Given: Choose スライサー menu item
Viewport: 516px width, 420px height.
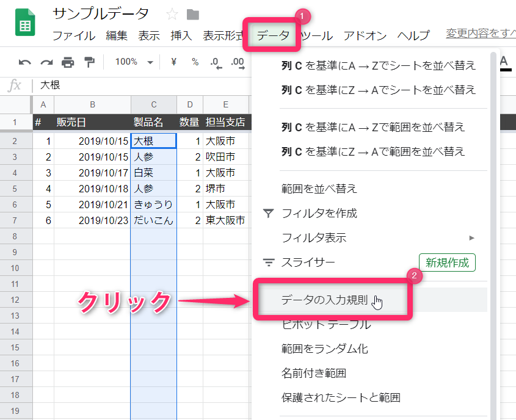Looking at the screenshot, I should [x=308, y=262].
